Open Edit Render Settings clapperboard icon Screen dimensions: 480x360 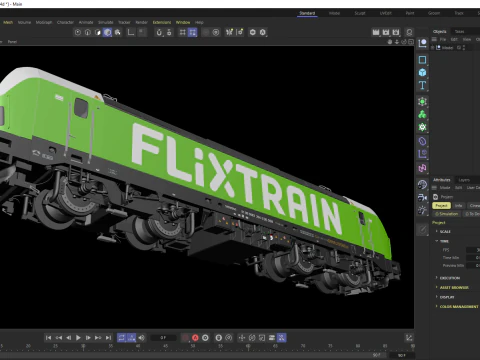(396, 32)
